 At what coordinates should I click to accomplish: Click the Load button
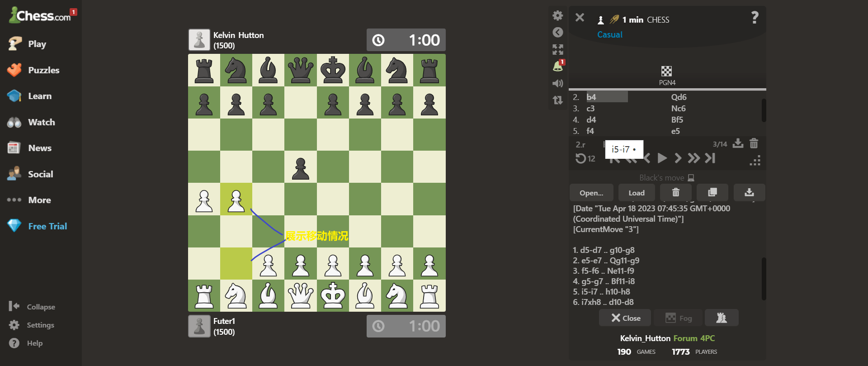point(637,193)
